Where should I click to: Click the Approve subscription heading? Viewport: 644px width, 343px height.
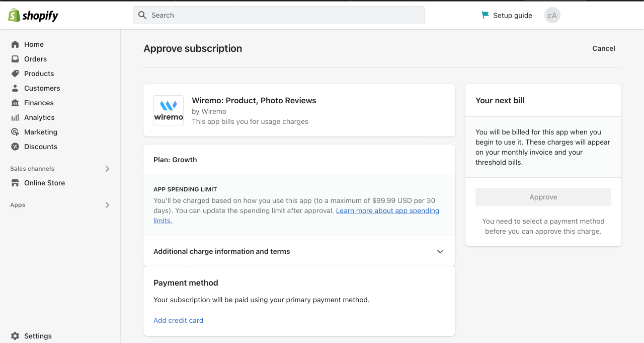point(193,48)
